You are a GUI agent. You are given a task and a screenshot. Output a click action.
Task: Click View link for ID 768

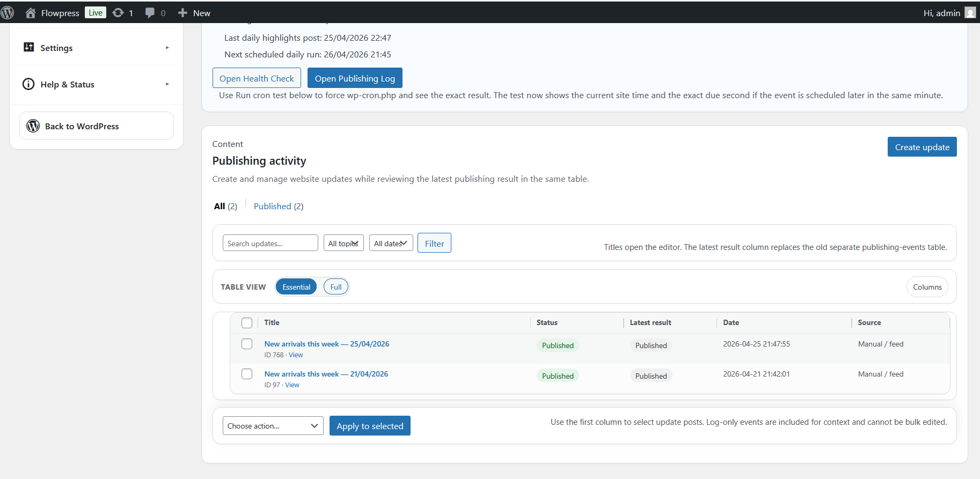coord(296,355)
